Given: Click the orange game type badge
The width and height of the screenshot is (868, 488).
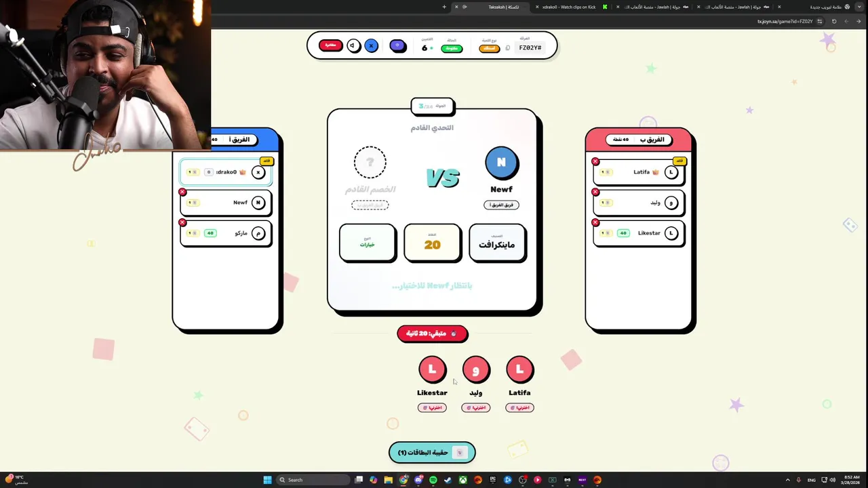Looking at the screenshot, I should (x=489, y=49).
